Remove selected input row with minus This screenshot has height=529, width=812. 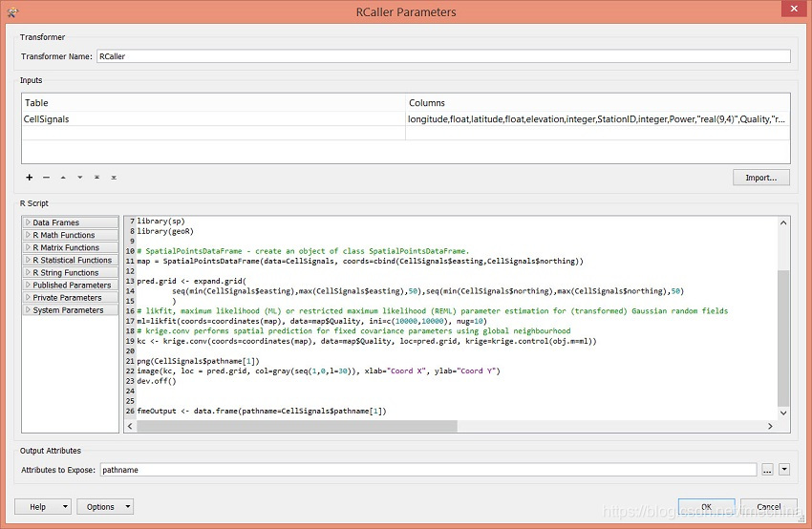[46, 178]
